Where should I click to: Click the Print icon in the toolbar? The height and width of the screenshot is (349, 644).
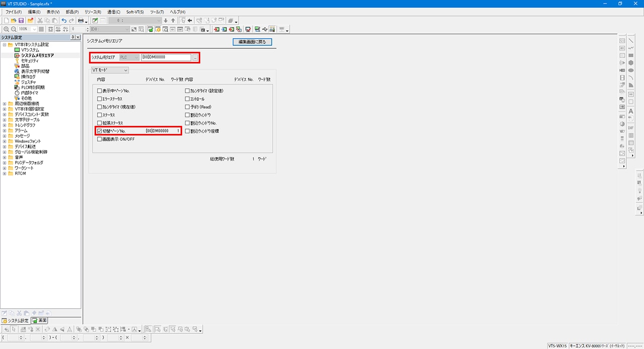(x=80, y=21)
